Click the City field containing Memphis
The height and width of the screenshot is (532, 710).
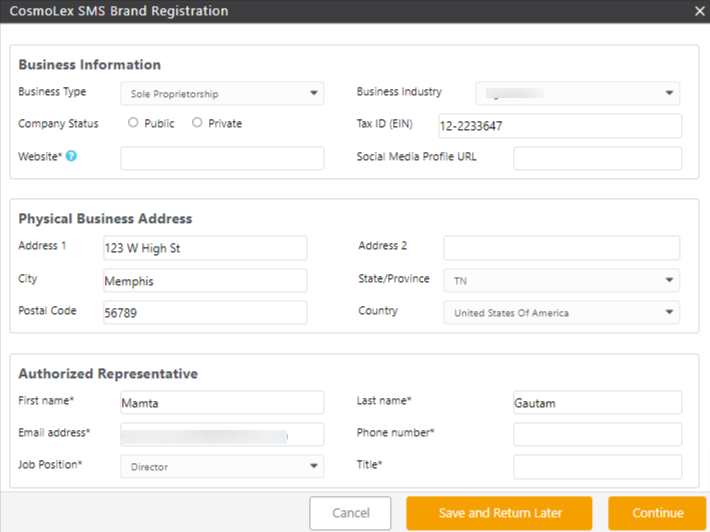click(x=205, y=281)
